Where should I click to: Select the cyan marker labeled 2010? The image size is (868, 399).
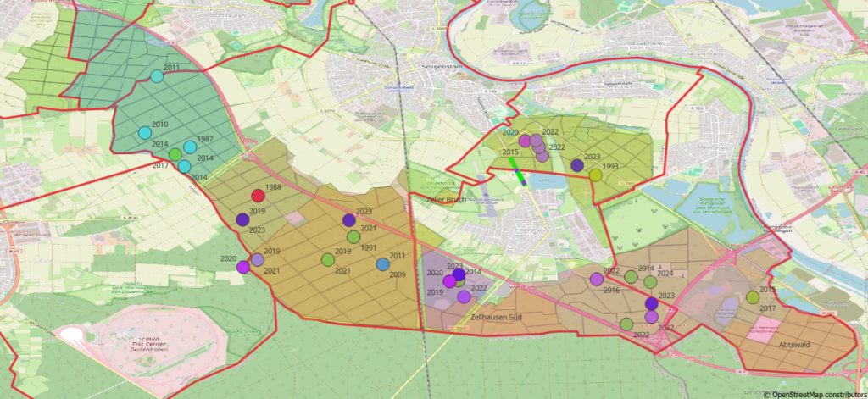[145, 133]
